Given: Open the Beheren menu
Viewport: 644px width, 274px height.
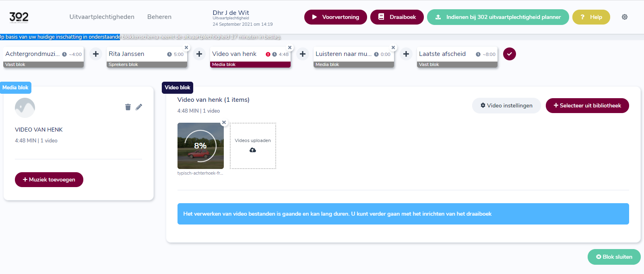Looking at the screenshot, I should pyautogui.click(x=159, y=17).
